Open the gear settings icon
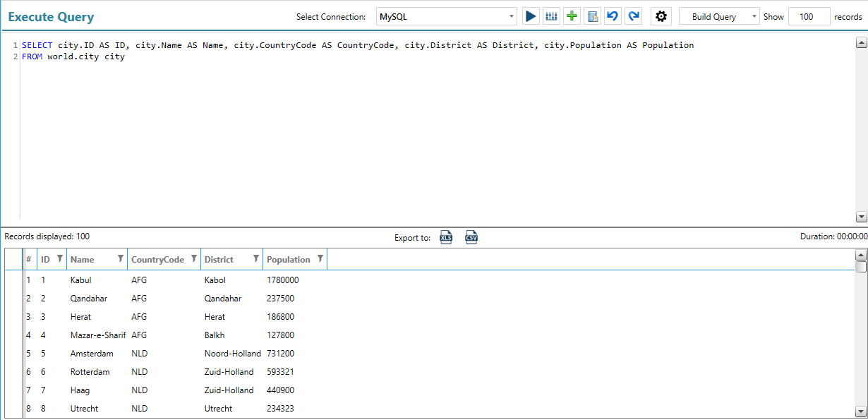This screenshot has height=420, width=868. pyautogui.click(x=661, y=16)
